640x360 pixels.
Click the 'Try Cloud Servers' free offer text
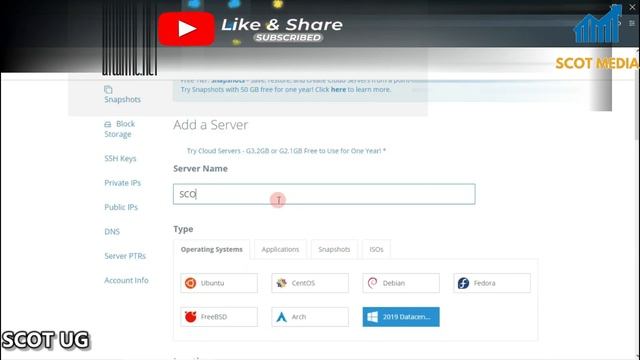286,151
